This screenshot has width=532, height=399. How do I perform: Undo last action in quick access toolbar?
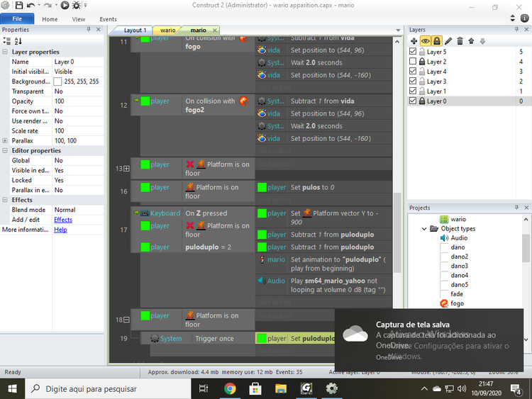(x=31, y=6)
